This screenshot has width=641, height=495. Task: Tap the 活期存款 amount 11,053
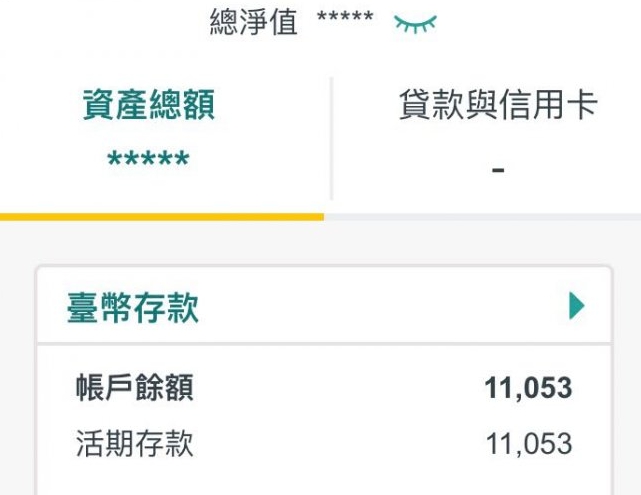[x=528, y=444]
